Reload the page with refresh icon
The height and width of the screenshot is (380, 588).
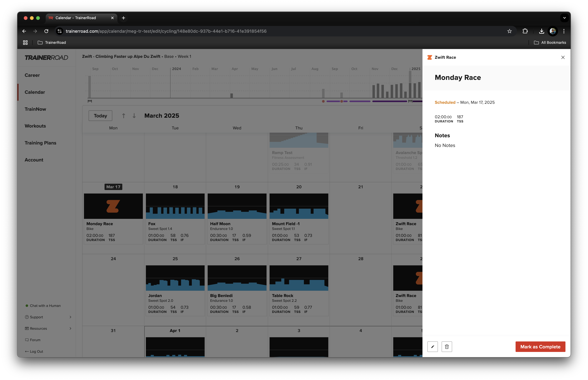(x=46, y=31)
